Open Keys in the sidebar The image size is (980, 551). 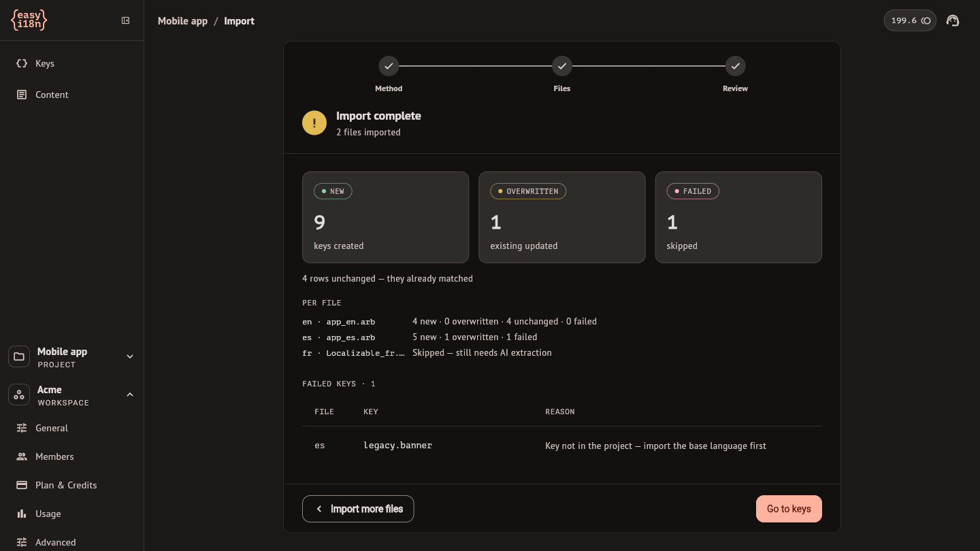click(x=71, y=63)
